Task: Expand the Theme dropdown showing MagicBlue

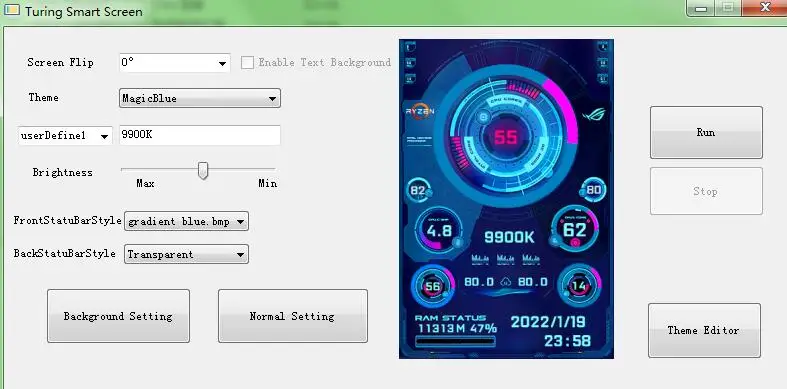Action: click(x=200, y=98)
